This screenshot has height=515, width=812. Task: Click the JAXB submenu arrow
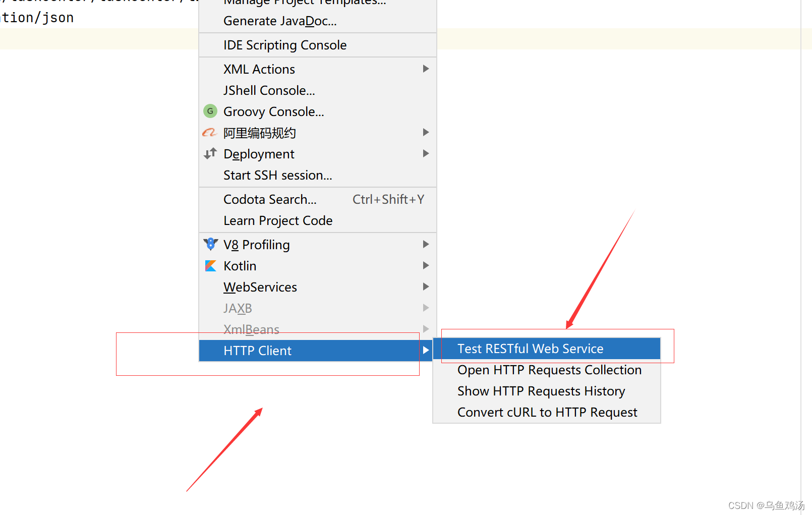426,308
